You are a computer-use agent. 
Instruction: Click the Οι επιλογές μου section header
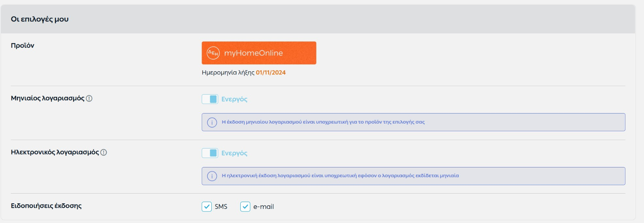(x=40, y=19)
